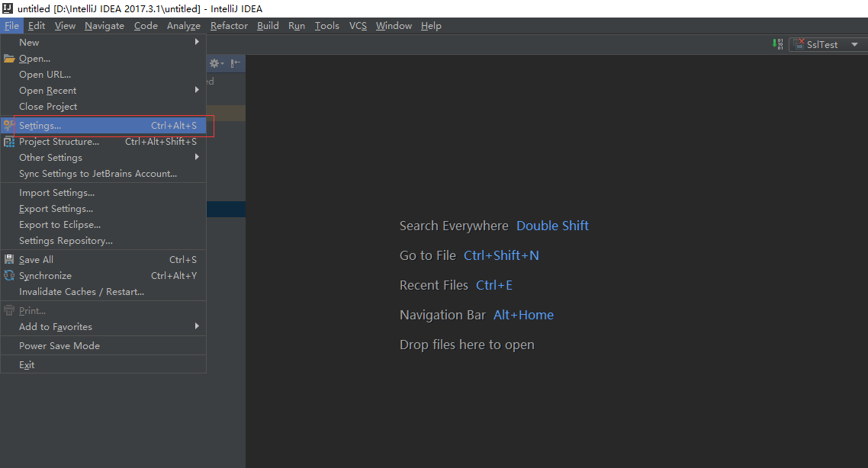Open the Help menu
The width and height of the screenshot is (868, 468).
(x=431, y=26)
